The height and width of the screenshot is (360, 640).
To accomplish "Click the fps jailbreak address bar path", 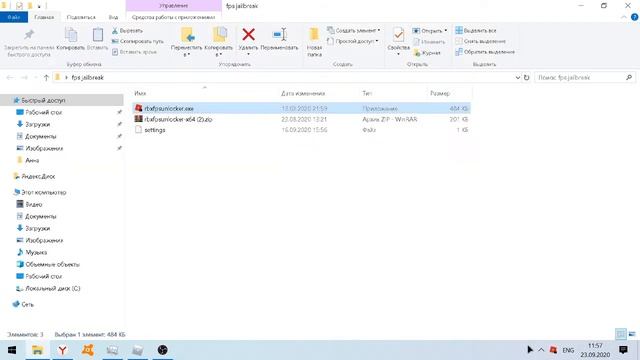I will click(88, 78).
